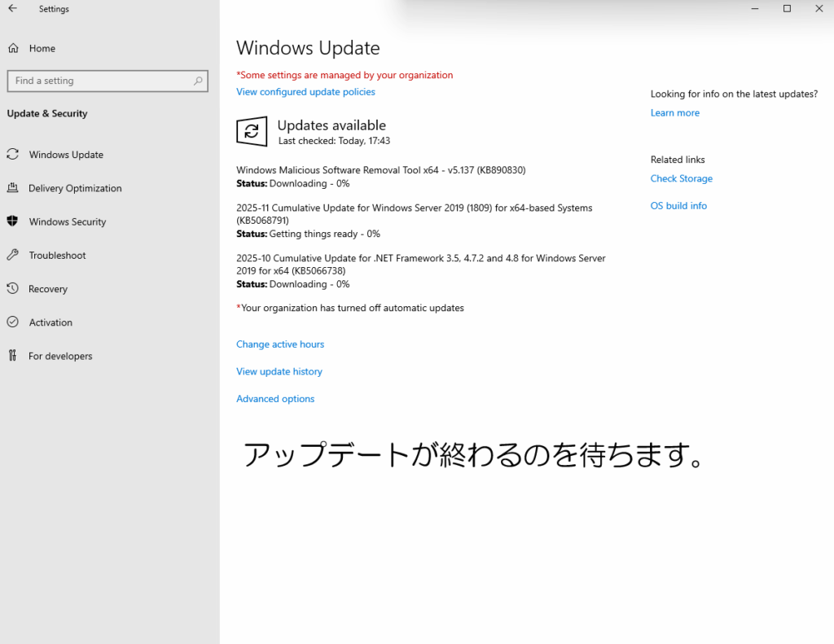Open View update history

point(279,372)
